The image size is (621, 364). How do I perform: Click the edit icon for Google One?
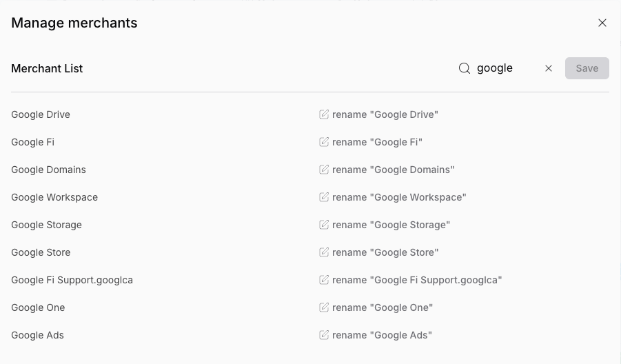(324, 307)
